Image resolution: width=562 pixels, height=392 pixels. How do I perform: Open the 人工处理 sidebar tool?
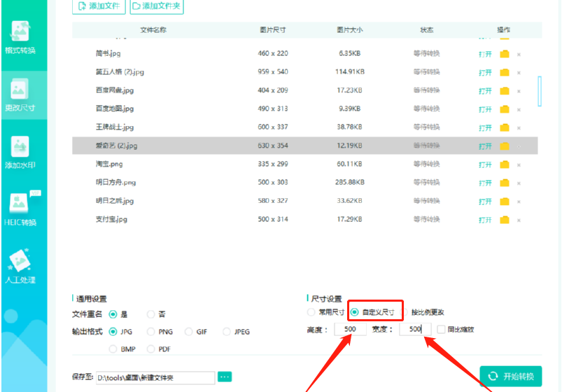(20, 266)
